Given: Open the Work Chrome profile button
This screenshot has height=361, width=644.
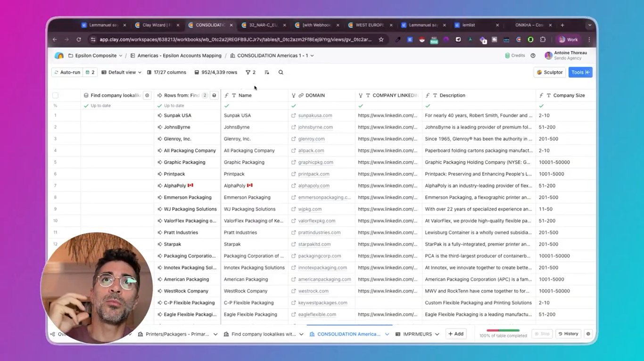Looking at the screenshot, I should tap(568, 40).
